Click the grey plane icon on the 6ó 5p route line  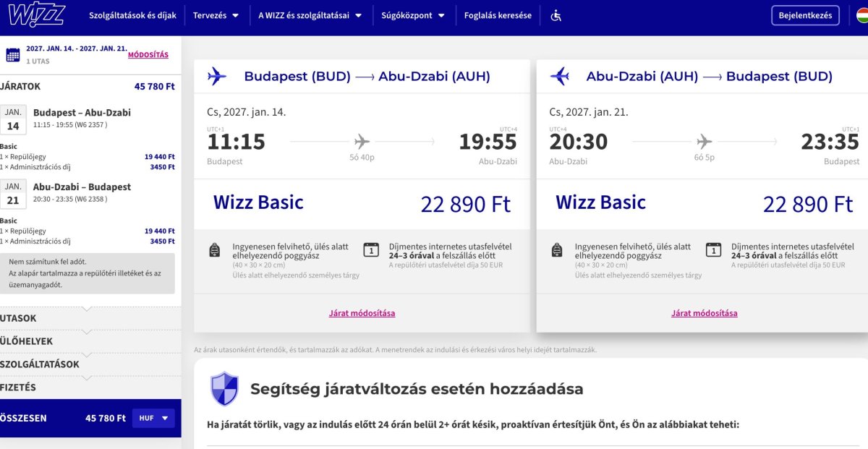704,141
